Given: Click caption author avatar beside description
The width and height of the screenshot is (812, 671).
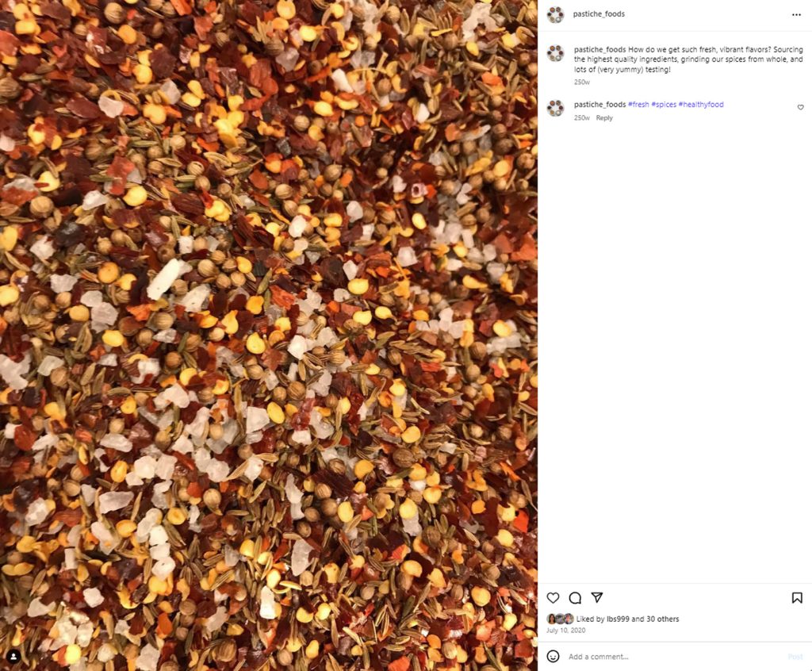Looking at the screenshot, I should [555, 53].
